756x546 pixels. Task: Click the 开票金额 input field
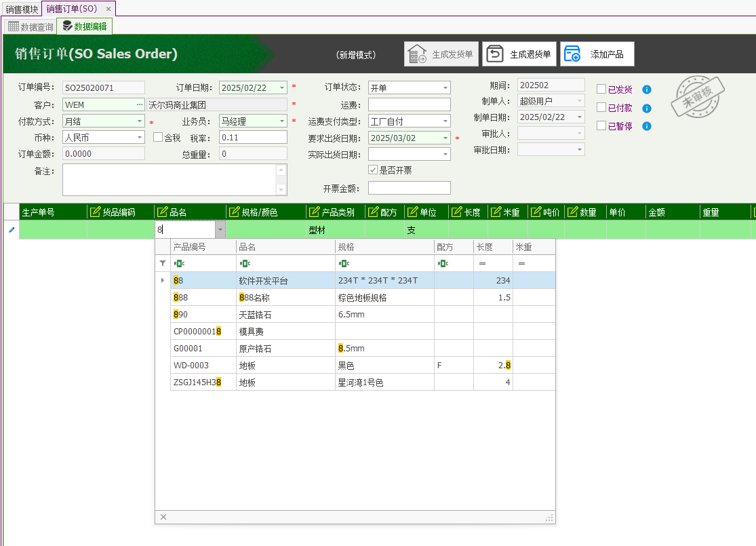[x=410, y=188]
